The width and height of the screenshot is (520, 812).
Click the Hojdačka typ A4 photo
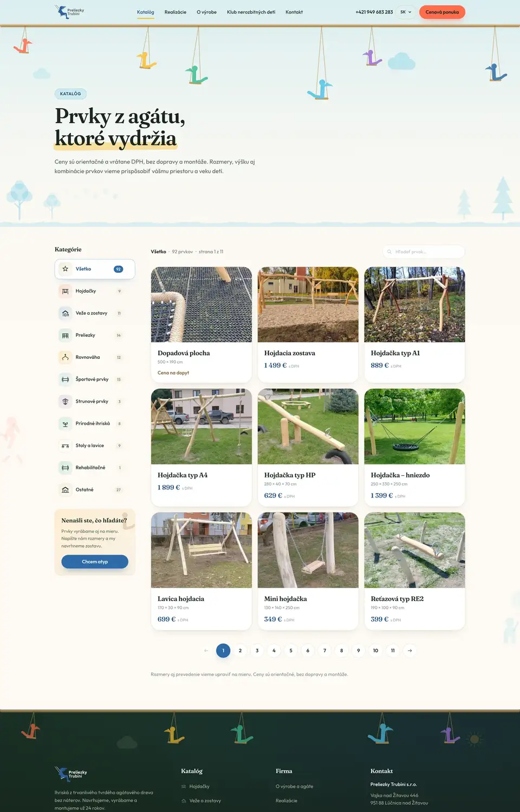(x=201, y=426)
